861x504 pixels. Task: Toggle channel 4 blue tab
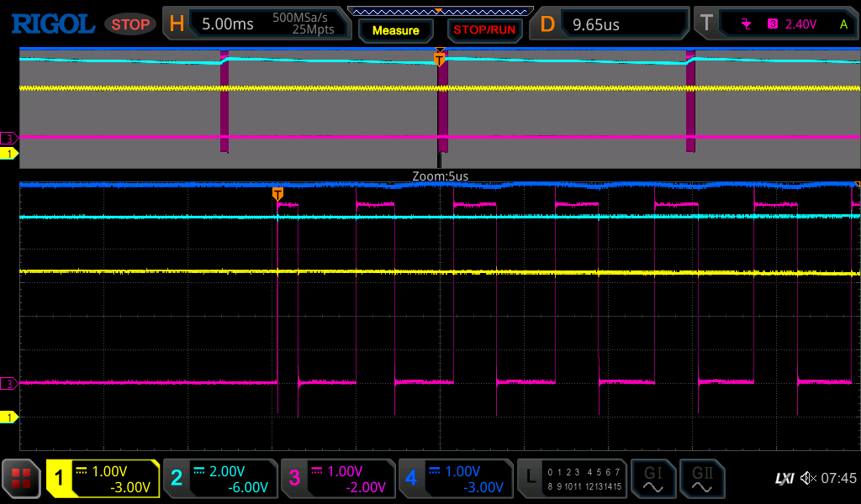point(410,478)
